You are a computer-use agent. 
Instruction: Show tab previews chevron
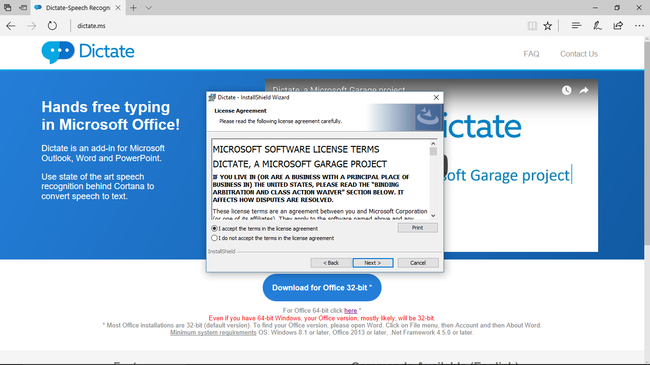(148, 8)
